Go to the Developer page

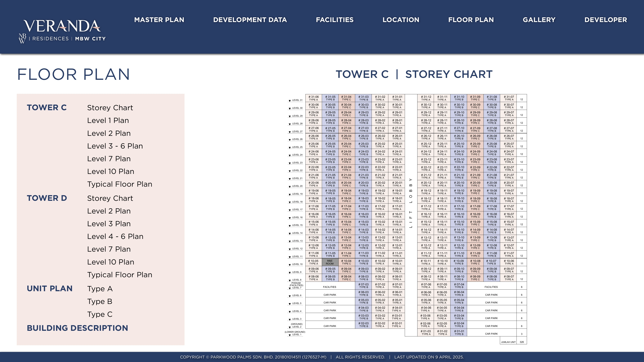pos(606,20)
